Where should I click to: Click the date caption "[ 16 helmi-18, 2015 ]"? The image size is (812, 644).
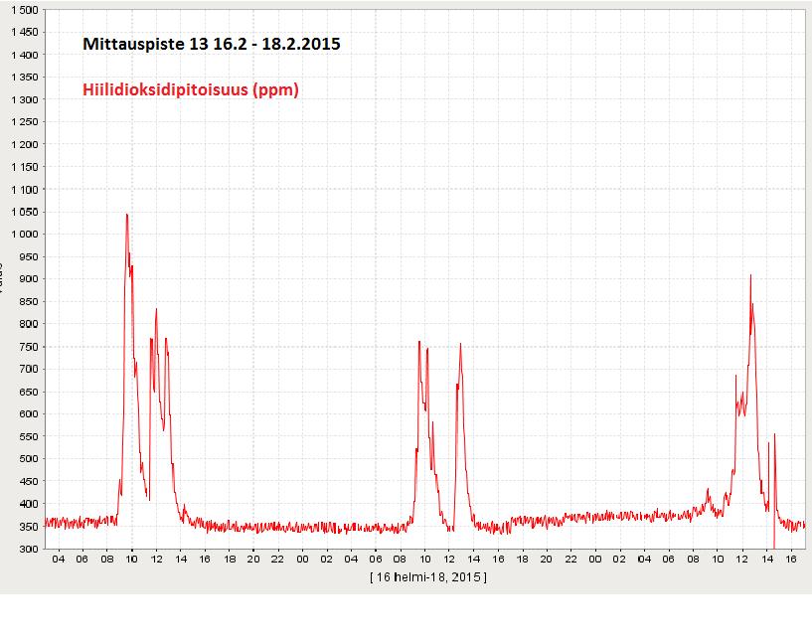coord(428,576)
